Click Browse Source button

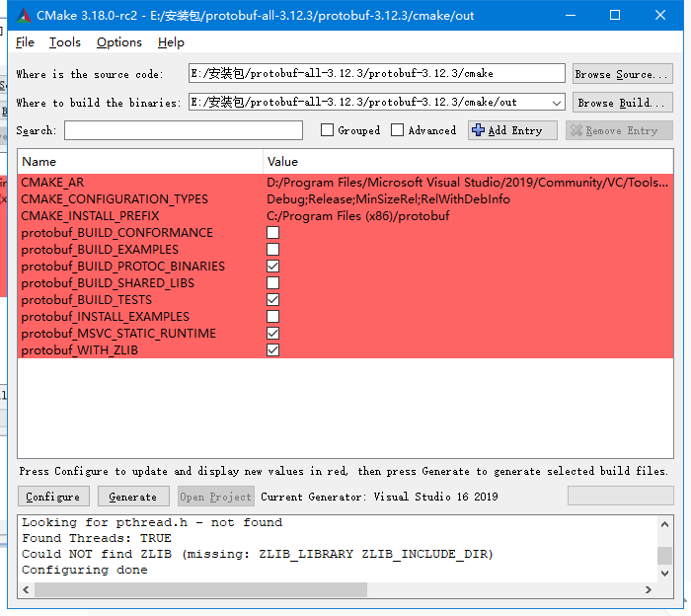pos(623,74)
